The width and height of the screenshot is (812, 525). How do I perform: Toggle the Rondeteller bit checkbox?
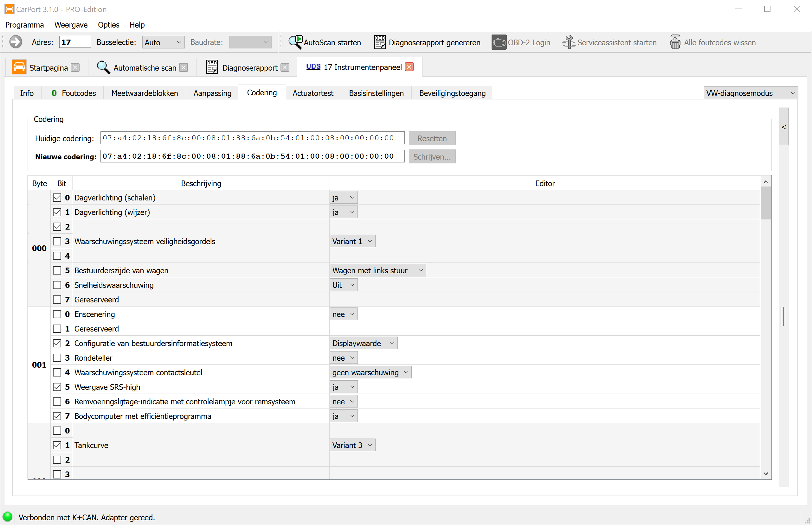point(57,358)
